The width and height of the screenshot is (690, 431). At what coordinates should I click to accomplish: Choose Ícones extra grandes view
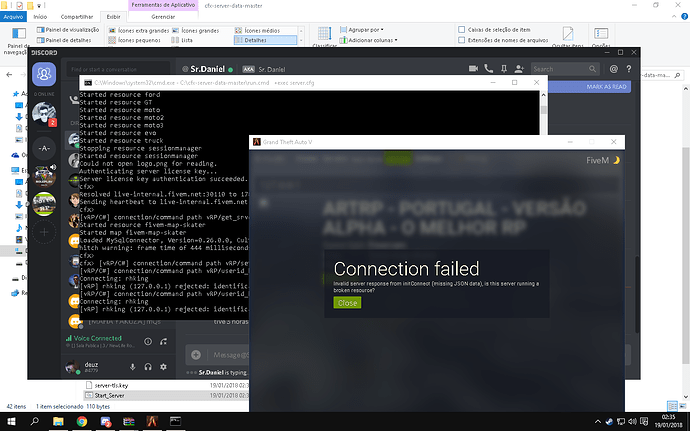139,30
